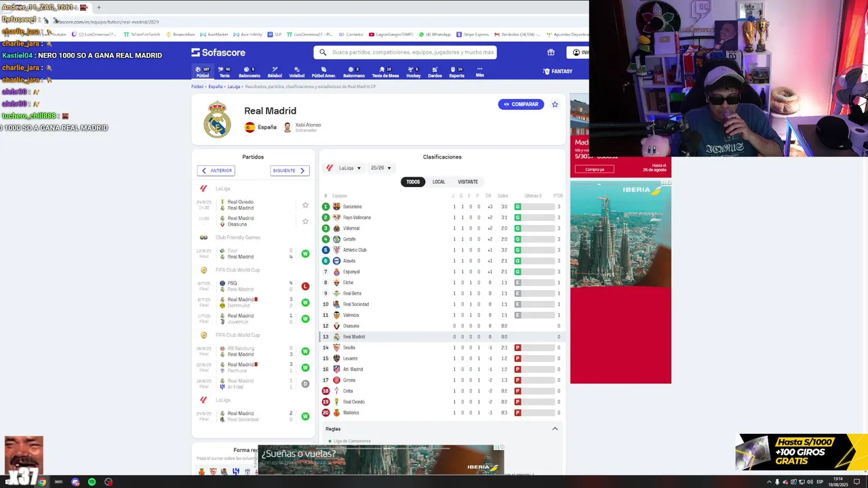Open the 25/26 season dropdown
This screenshot has width=868, height=488.
coord(380,168)
